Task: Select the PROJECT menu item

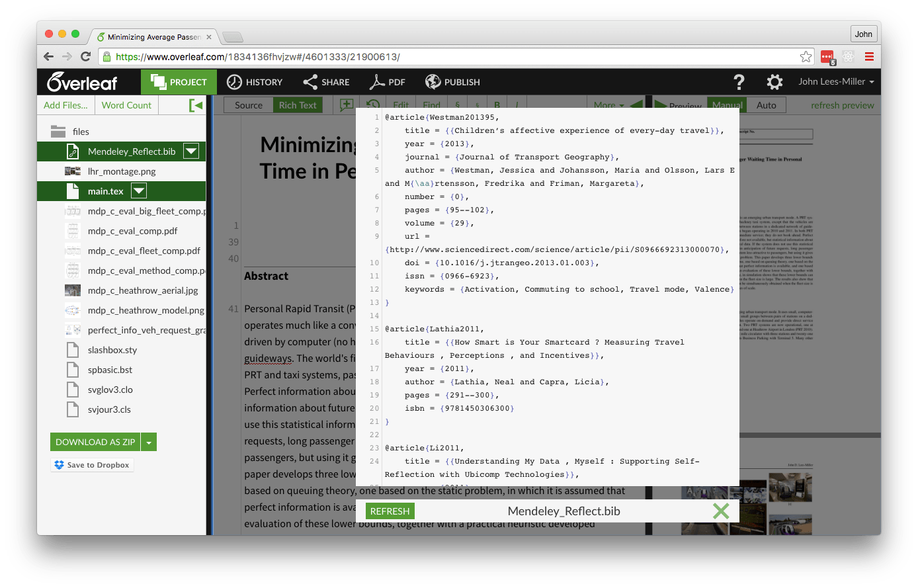Action: 179,81
